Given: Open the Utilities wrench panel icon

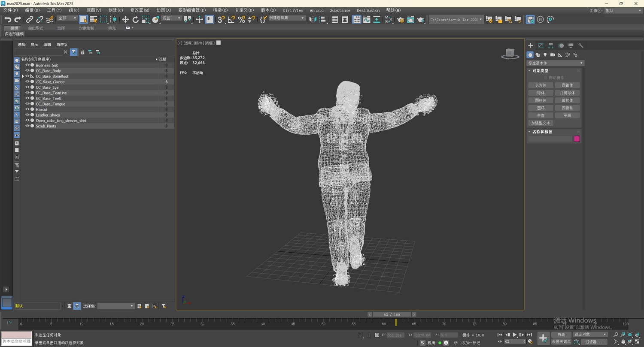Looking at the screenshot, I should coord(581,45).
